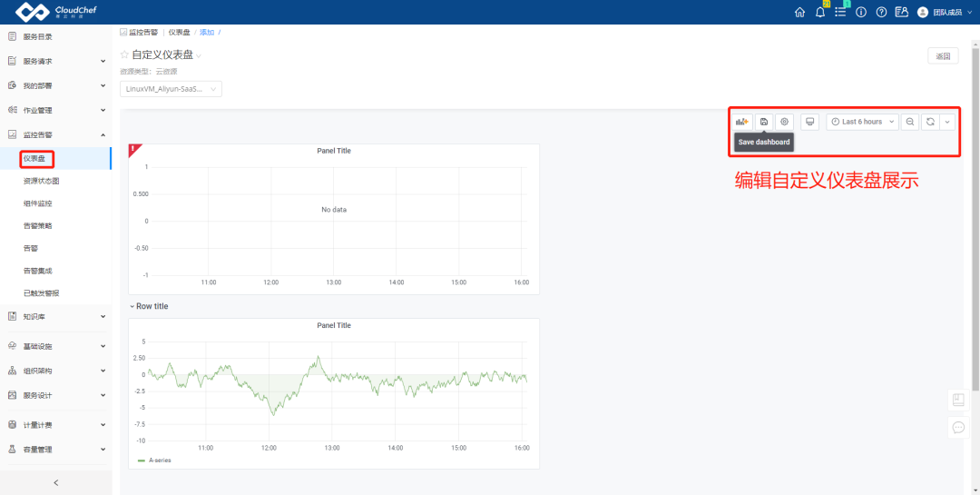The height and width of the screenshot is (495, 980).
Task: Select 告警集成 in the sidebar
Action: click(x=37, y=271)
